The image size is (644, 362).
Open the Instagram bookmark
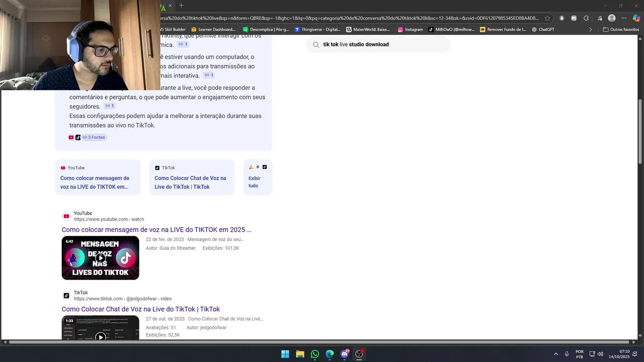410,29
